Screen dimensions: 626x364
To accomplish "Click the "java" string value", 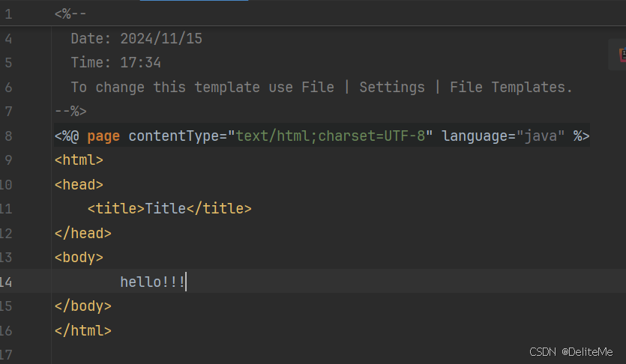I will [541, 136].
